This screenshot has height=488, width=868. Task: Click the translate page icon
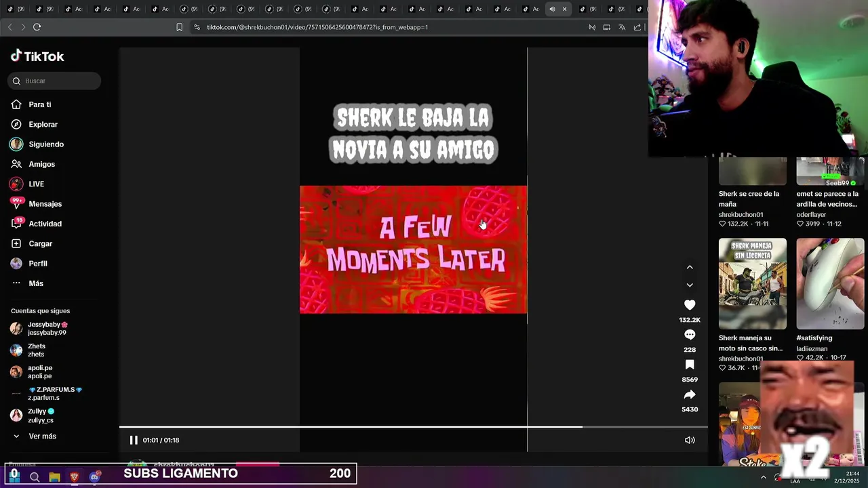pos(622,27)
